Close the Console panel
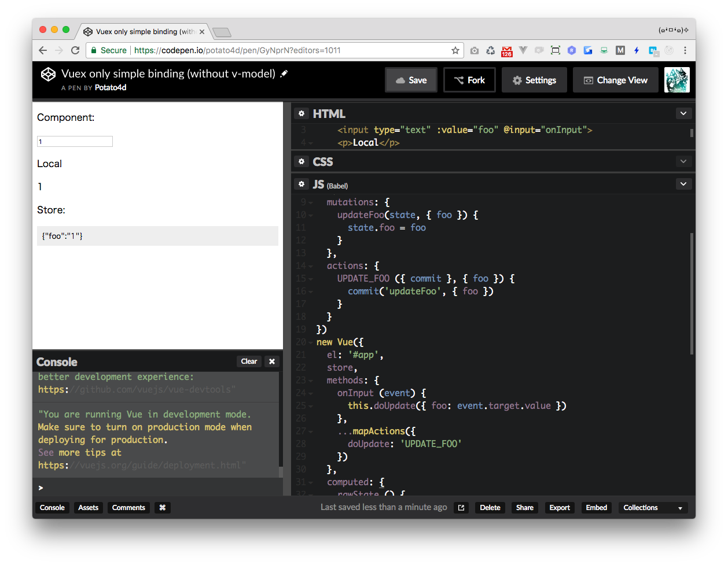Image resolution: width=728 pixels, height=565 pixels. tap(271, 361)
